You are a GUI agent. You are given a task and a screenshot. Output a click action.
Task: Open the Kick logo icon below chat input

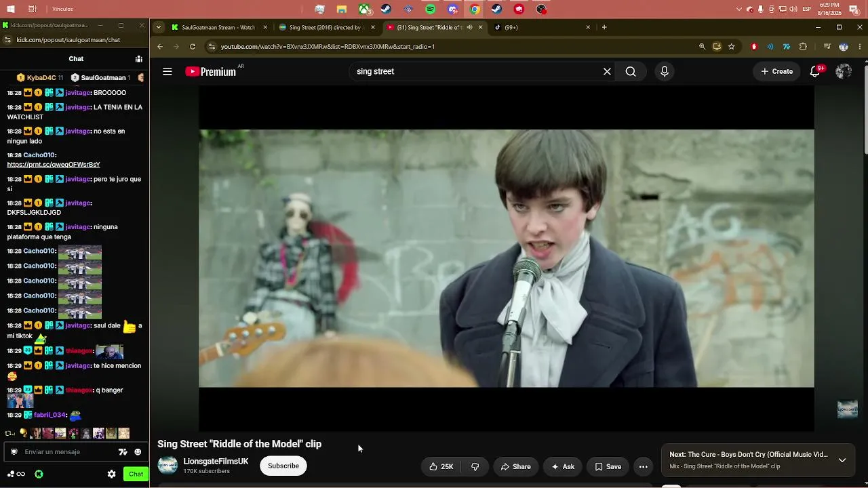coord(39,474)
